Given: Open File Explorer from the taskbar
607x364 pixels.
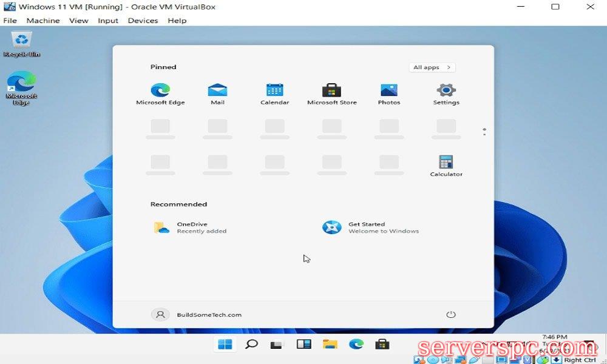Looking at the screenshot, I should coord(330,345).
